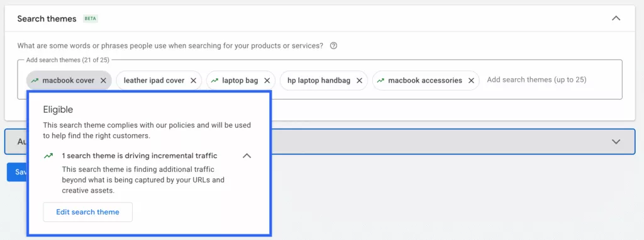644x240 pixels.
Task: Remove the laptop bag search theme
Action: tap(267, 81)
